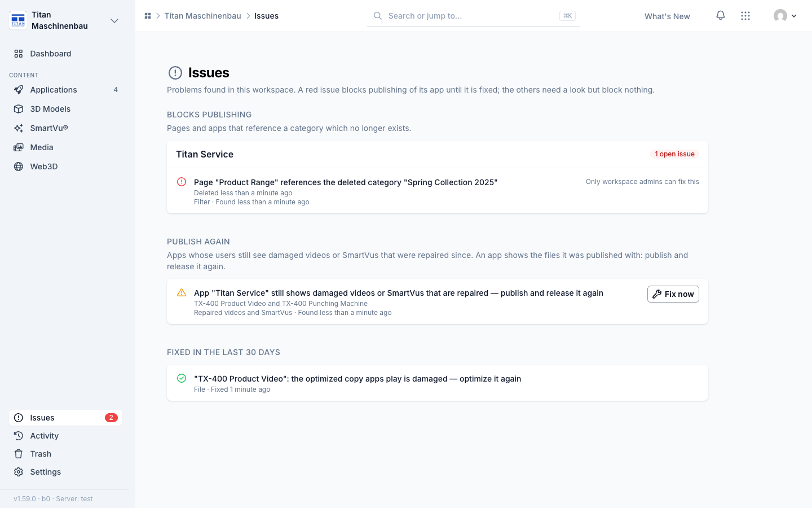Click the wrench icon in Fix now
This screenshot has width=812, height=508.
[657, 294]
